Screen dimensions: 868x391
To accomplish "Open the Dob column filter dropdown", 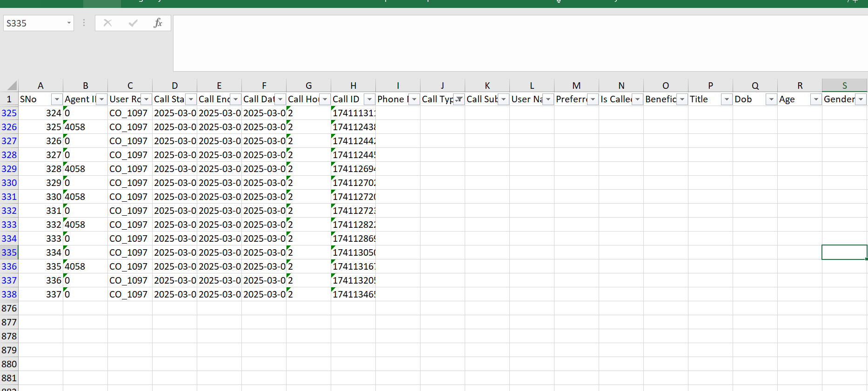I will (771, 99).
